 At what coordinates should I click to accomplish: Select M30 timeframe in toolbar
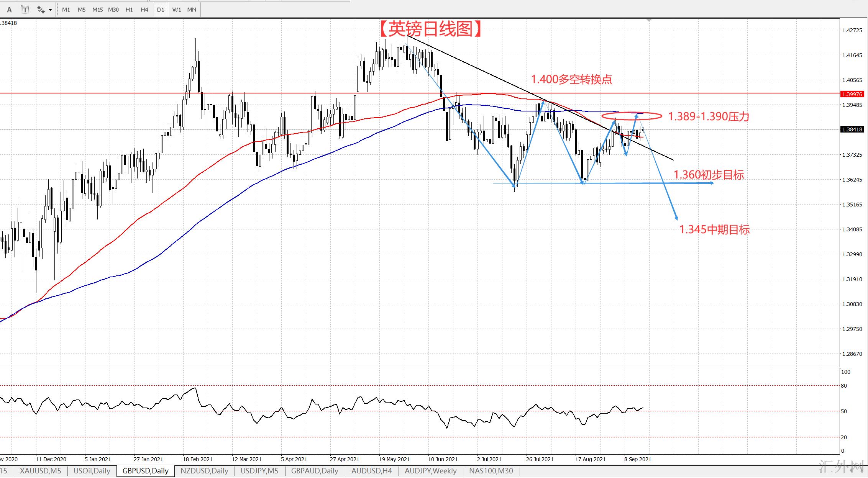(113, 10)
